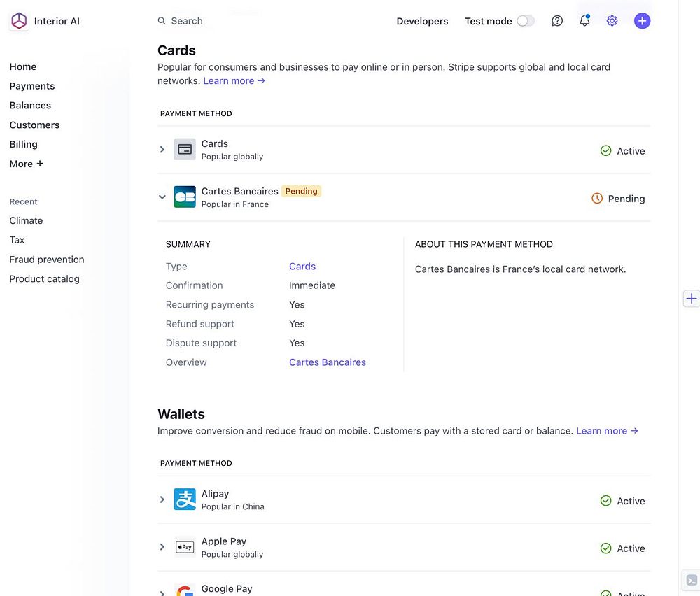The width and height of the screenshot is (700, 596).
Task: Go to Payments in sidebar
Action: [32, 86]
